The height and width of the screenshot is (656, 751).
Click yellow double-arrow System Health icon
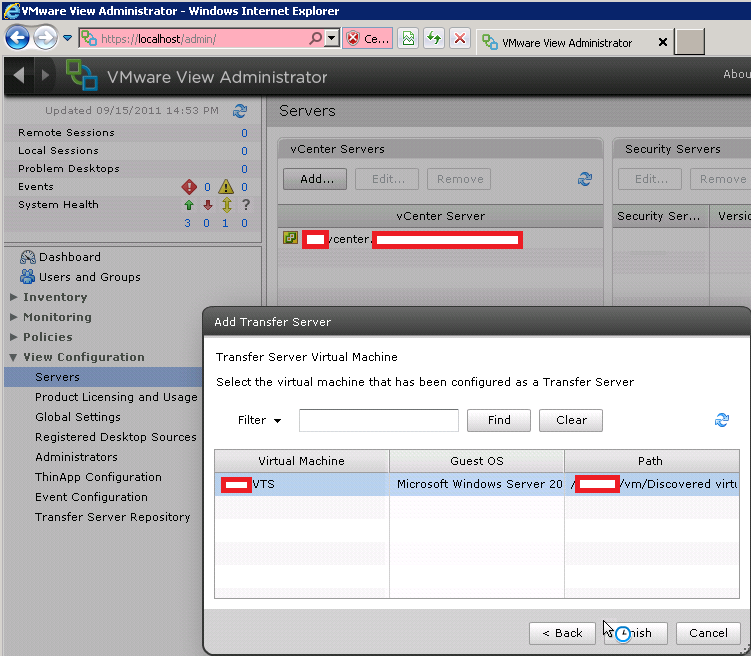coord(227,205)
